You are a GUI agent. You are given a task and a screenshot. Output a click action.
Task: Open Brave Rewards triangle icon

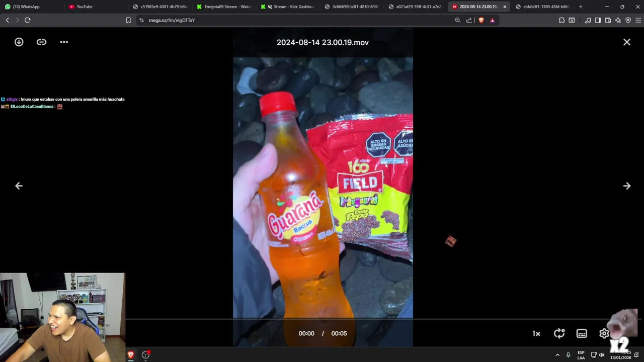492,20
